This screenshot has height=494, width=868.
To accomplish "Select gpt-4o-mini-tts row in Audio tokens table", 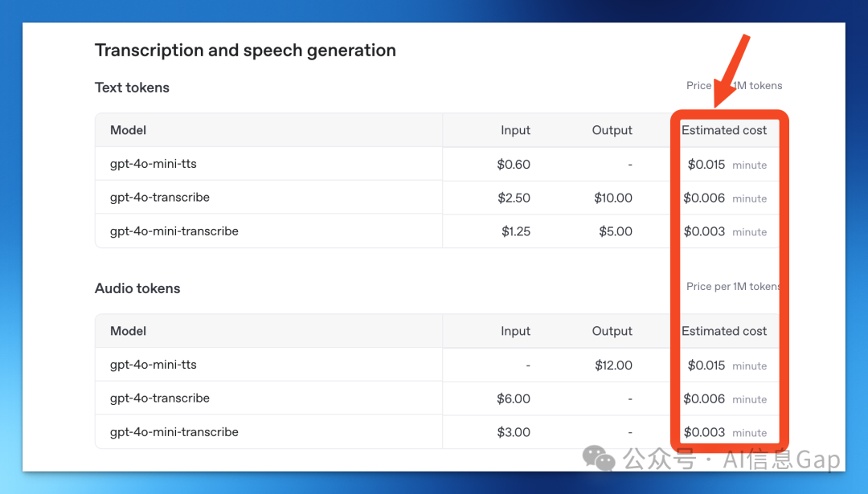I will point(154,365).
